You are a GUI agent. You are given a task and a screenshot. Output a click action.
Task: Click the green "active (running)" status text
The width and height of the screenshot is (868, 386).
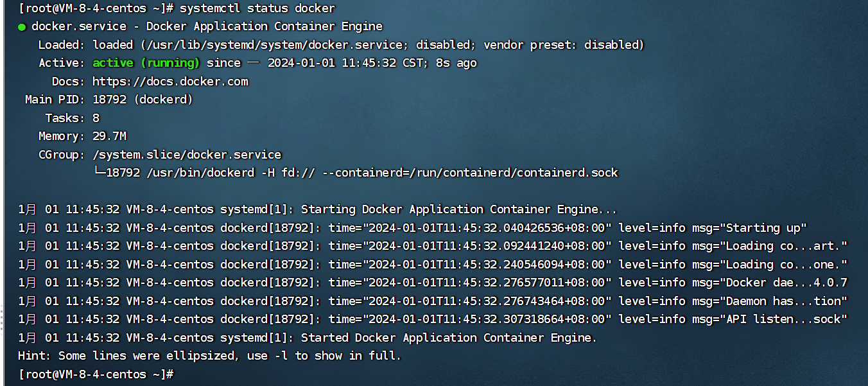[146, 63]
